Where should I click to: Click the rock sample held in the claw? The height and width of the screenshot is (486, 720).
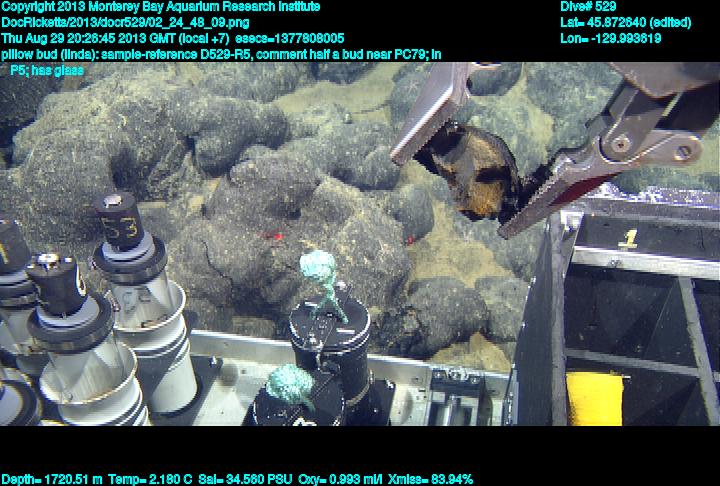point(470,168)
